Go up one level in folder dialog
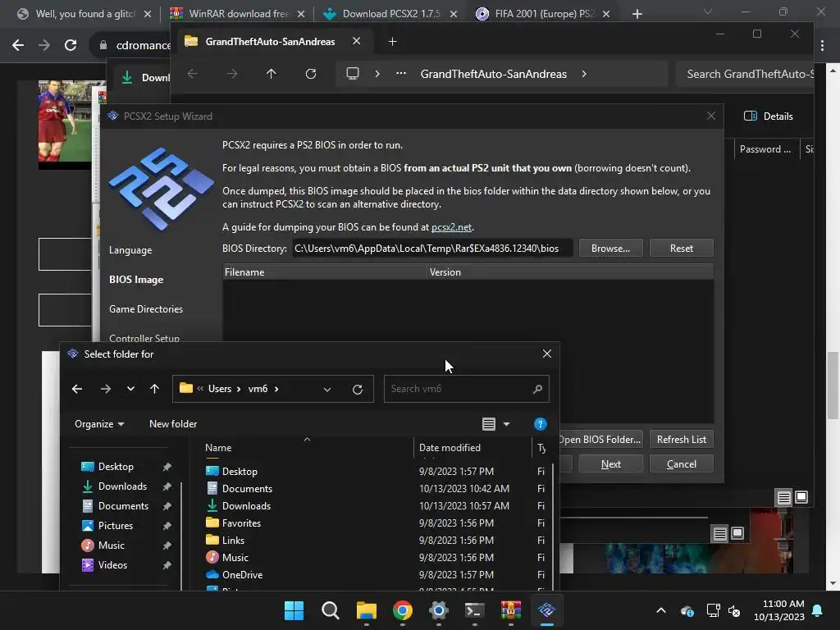Screen dimensions: 840x630 (x=155, y=389)
